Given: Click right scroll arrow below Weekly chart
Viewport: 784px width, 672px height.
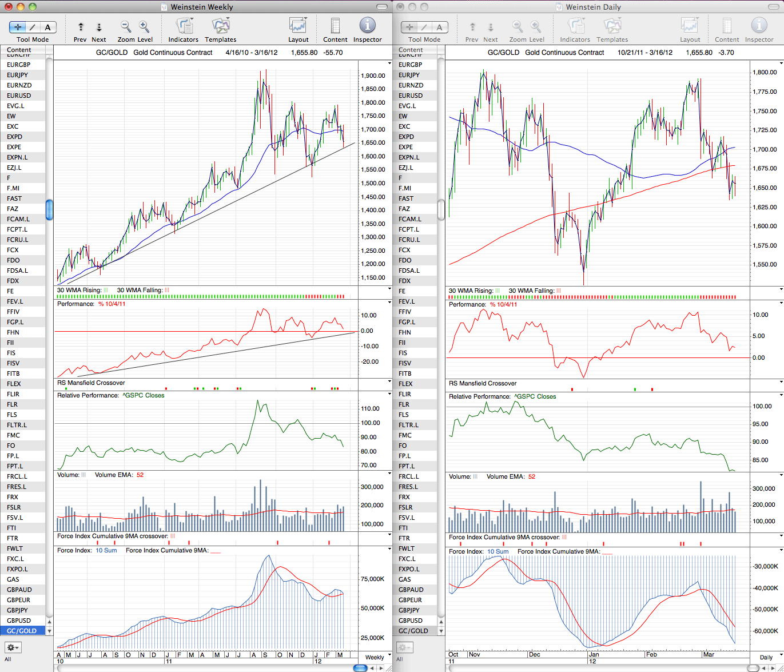Looking at the screenshot, I should tap(380, 668).
